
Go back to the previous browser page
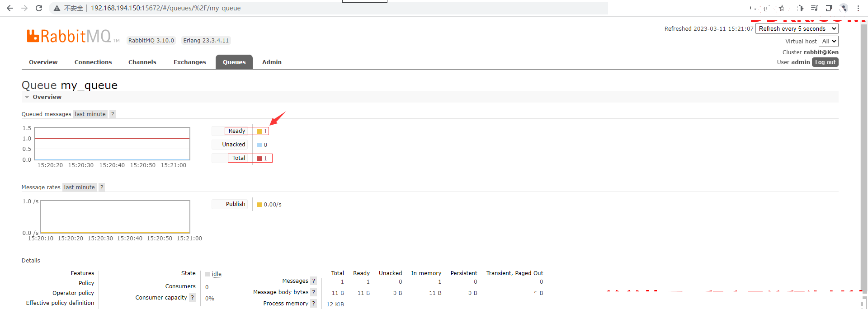[9, 8]
